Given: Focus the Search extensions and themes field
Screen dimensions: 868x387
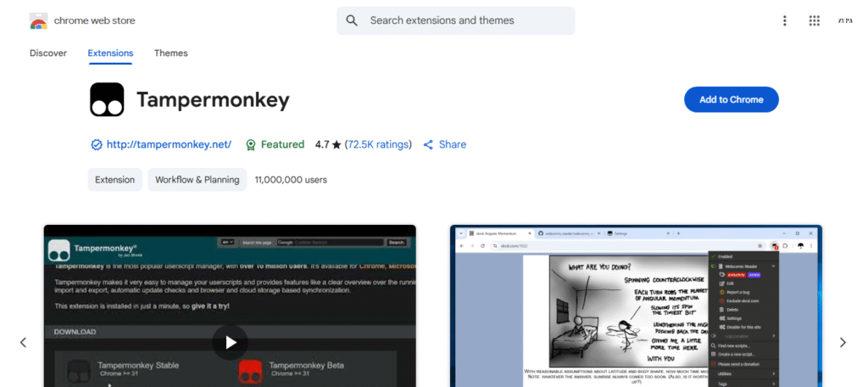Looking at the screenshot, I should point(466,20).
